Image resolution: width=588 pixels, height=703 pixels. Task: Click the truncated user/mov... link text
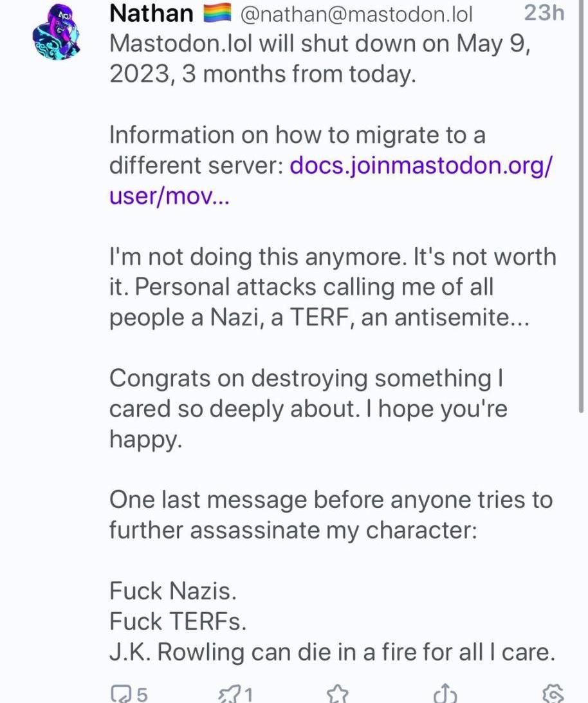(169, 195)
